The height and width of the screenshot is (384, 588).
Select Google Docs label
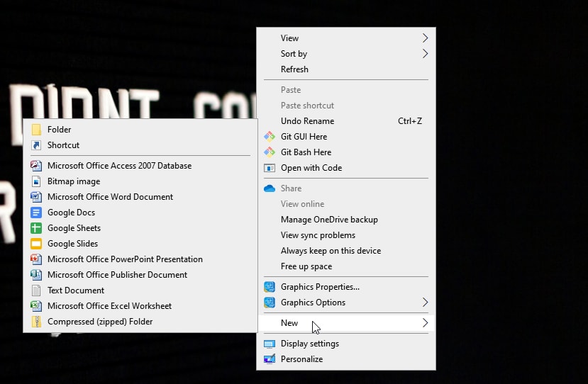tap(71, 213)
